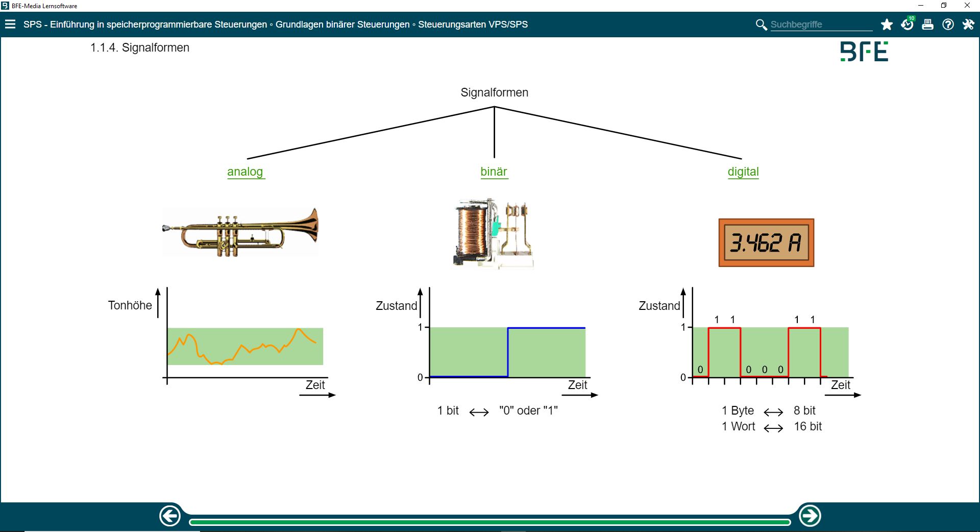Select breadcrumb 'Grundlagen binärer Steuerungen'
This screenshot has width=980, height=532.
tap(342, 25)
